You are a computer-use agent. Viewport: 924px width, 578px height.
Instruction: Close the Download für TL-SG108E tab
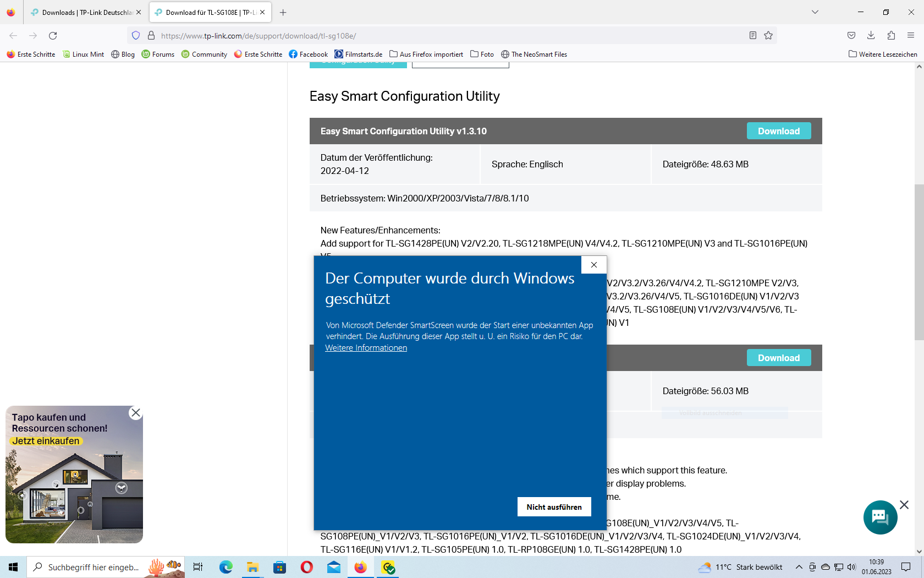(262, 12)
